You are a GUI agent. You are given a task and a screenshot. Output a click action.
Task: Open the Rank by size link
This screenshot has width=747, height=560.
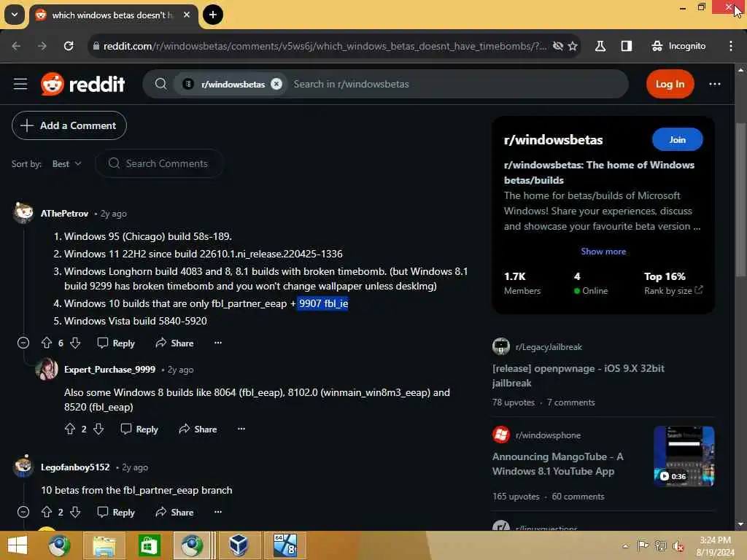[673, 291]
